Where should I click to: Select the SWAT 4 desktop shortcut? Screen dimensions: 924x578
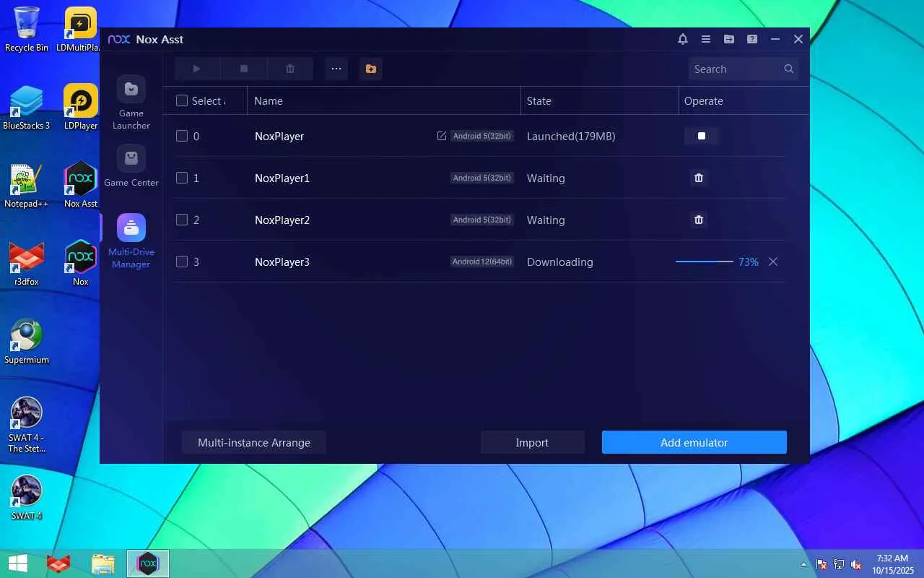point(27,498)
